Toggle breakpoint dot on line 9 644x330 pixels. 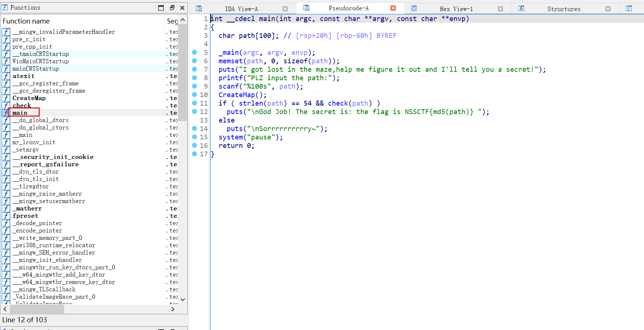(x=195, y=86)
